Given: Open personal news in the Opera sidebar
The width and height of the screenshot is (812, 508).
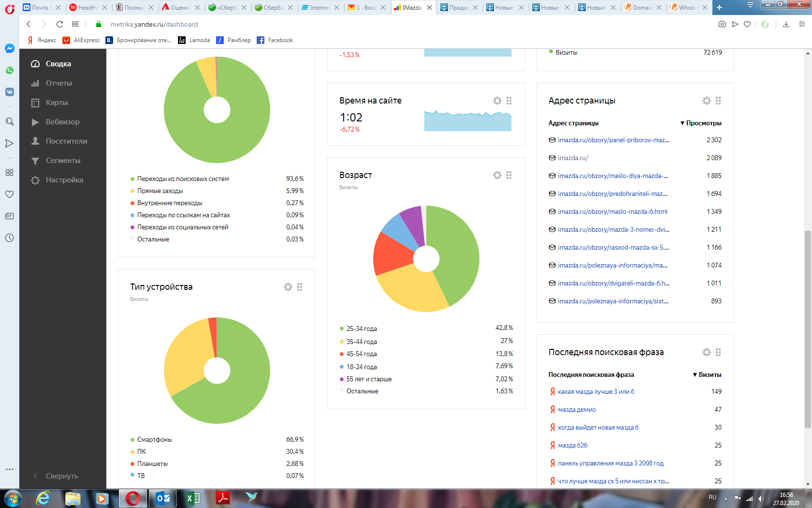Looking at the screenshot, I should pyautogui.click(x=10, y=216).
